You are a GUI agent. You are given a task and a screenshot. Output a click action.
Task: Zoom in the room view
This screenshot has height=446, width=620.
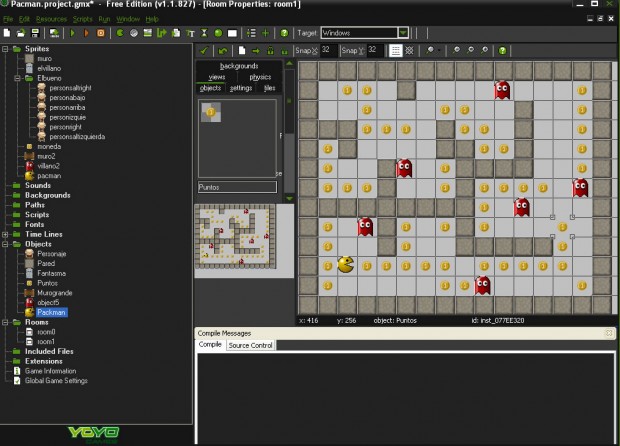484,50
